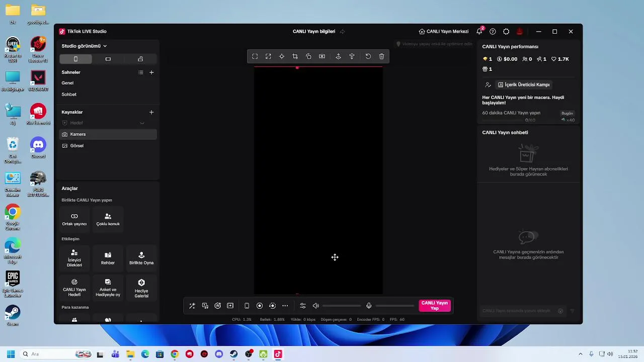Move the source layer down
The height and width of the screenshot is (362, 644).
click(x=352, y=56)
